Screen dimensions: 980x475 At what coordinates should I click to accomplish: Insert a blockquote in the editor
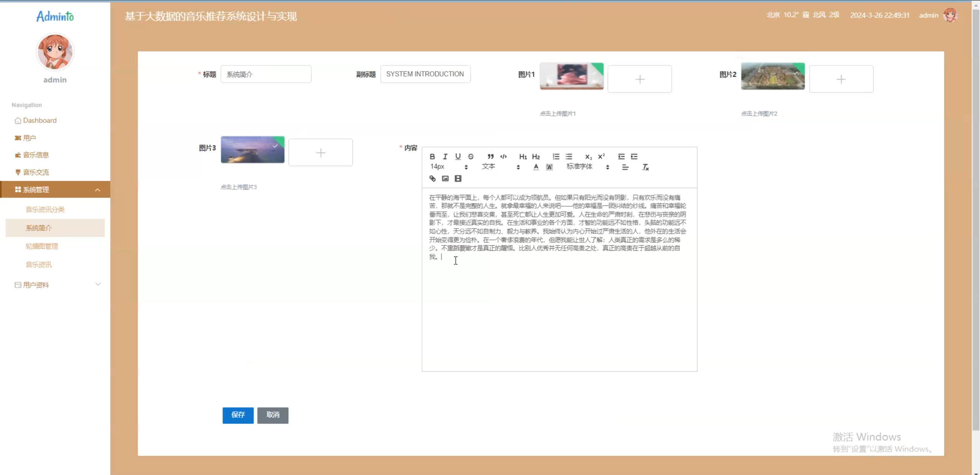point(491,157)
